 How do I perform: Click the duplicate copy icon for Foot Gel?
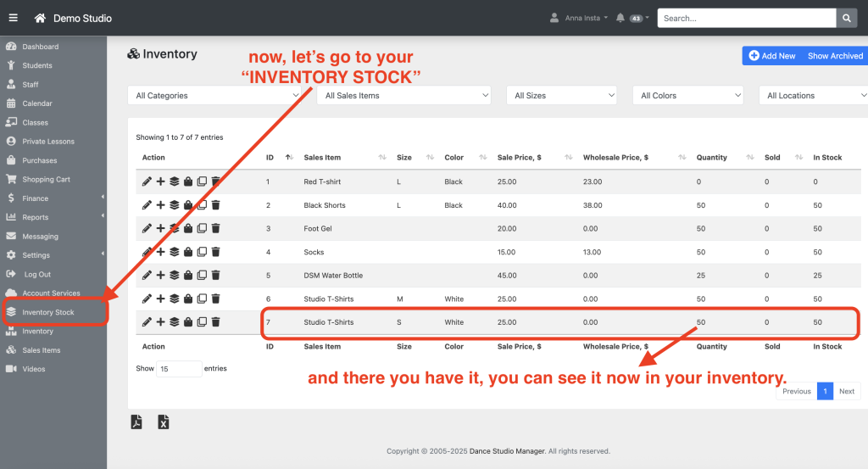tap(202, 228)
